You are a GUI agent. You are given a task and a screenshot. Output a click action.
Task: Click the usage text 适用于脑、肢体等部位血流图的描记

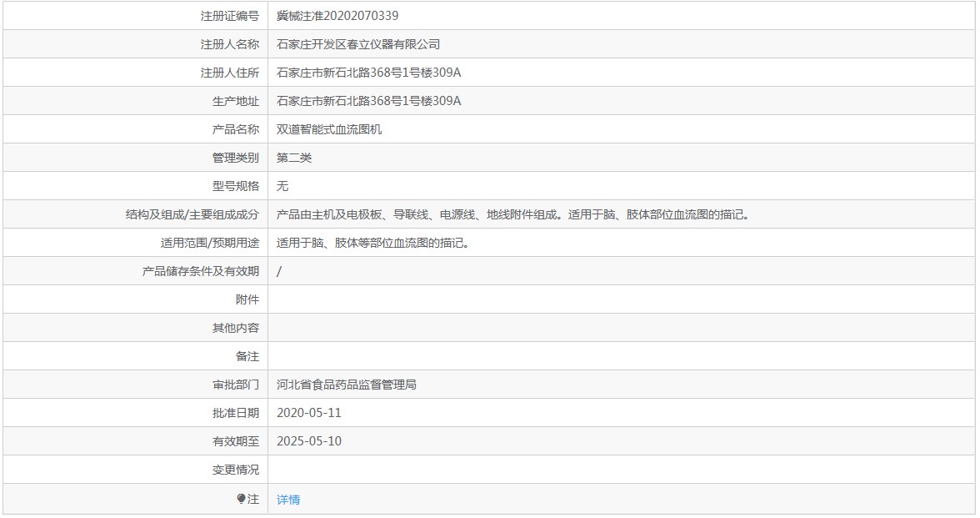373,243
